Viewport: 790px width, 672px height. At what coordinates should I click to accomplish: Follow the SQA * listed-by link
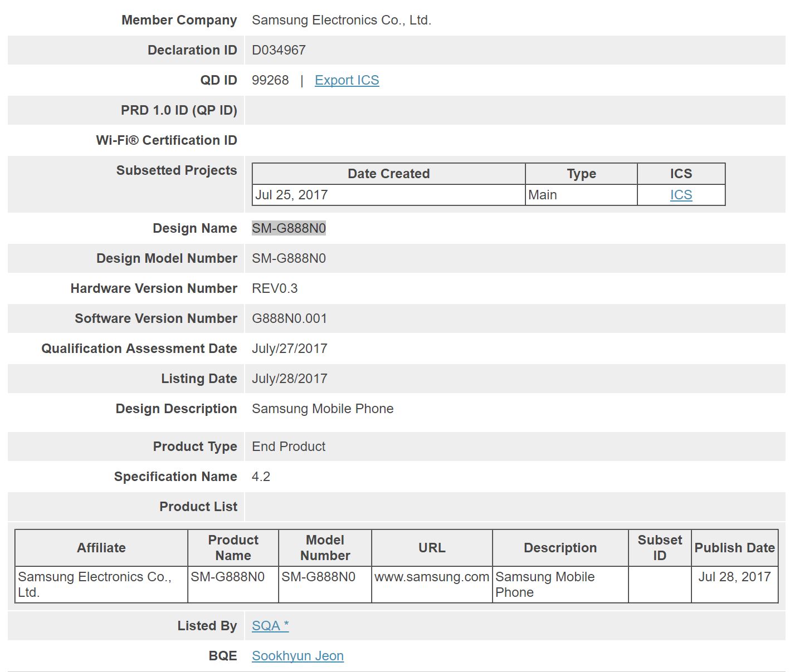[x=270, y=626]
